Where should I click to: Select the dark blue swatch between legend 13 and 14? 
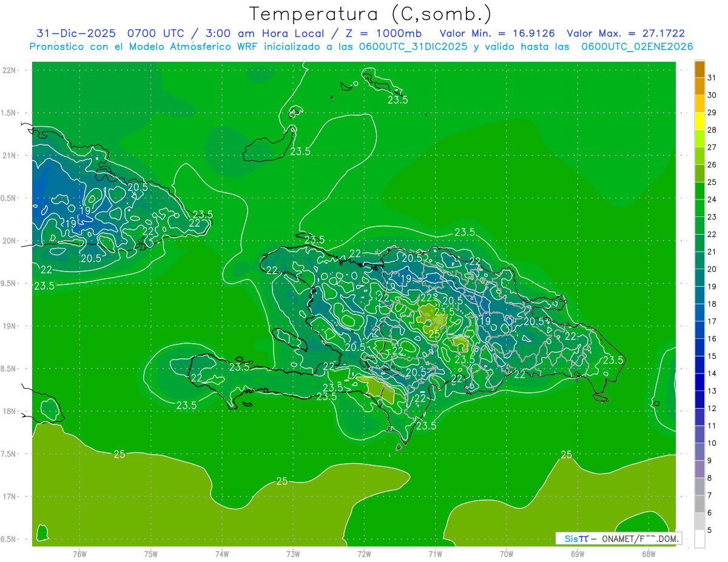point(699,382)
